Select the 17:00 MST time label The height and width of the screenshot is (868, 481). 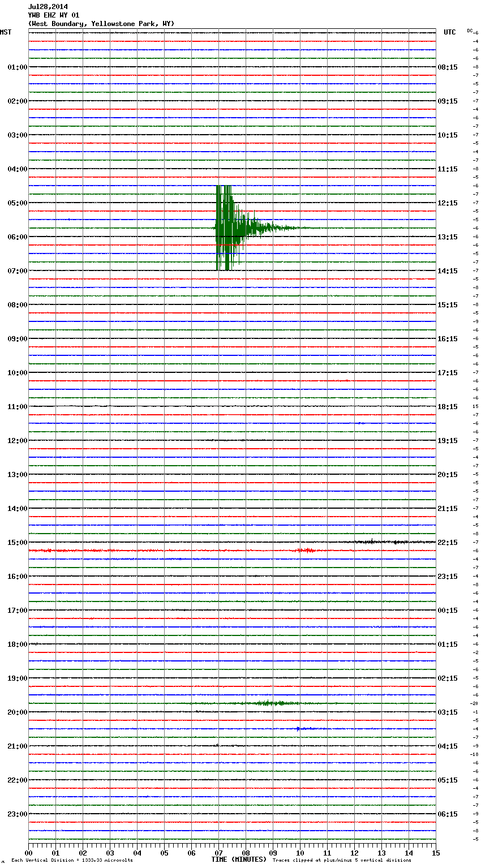pos(18,611)
